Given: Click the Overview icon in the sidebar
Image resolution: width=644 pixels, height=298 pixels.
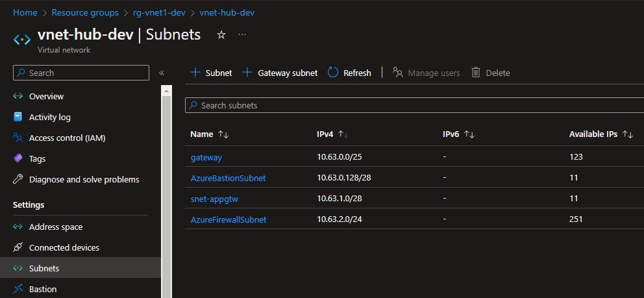Looking at the screenshot, I should pos(18,96).
